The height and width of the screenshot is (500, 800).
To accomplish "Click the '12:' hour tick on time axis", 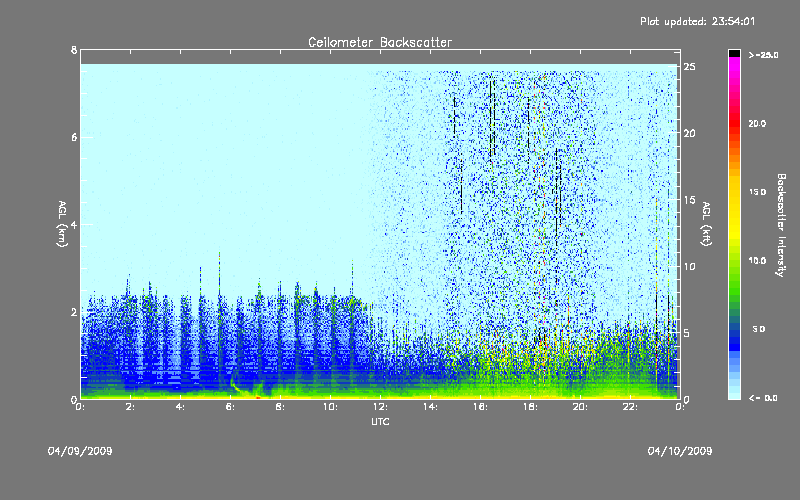I will (x=381, y=407).
